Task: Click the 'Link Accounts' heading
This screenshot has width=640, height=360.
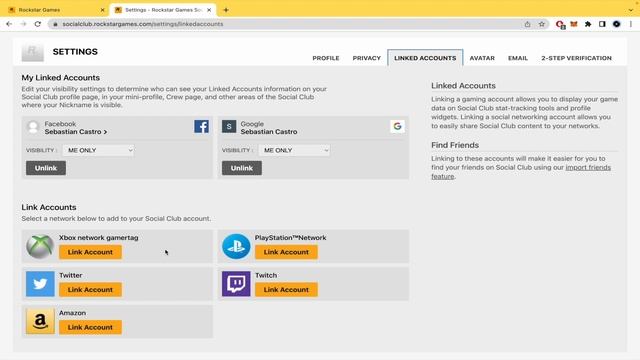Action: click(49, 207)
